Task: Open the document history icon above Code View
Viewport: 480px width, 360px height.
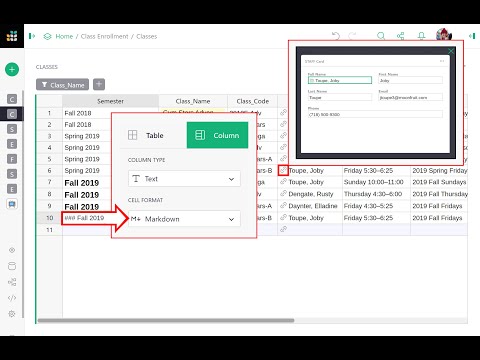Action: point(12,282)
